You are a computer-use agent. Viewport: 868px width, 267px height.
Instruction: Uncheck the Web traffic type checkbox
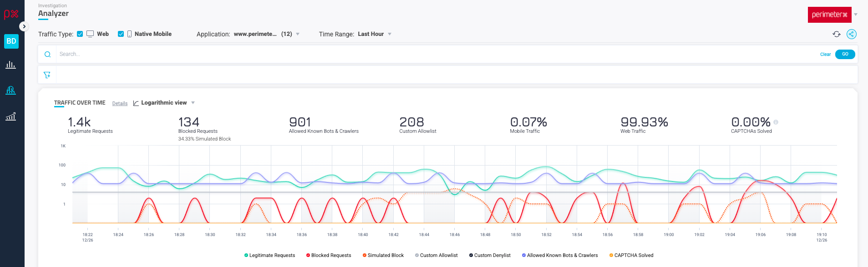[x=80, y=34]
